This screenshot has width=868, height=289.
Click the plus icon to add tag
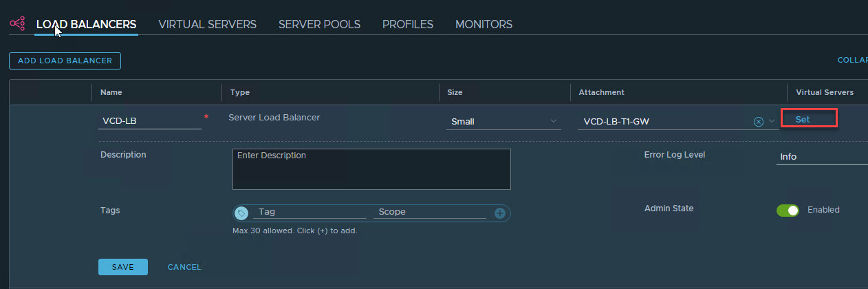pos(500,213)
